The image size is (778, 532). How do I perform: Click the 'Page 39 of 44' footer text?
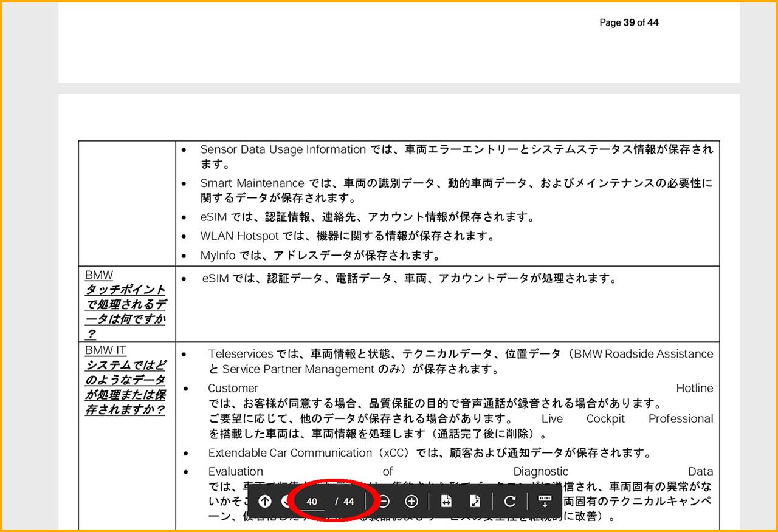click(x=629, y=22)
